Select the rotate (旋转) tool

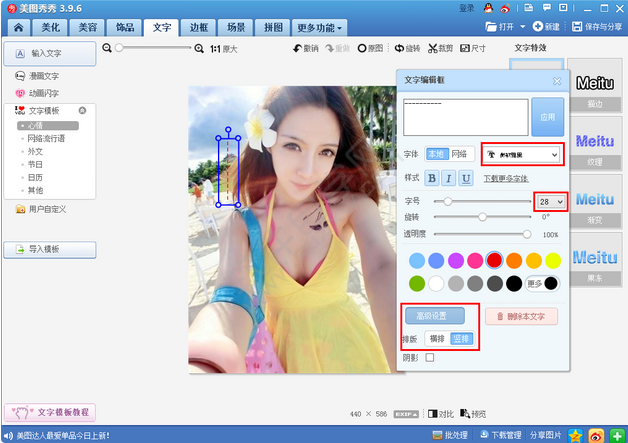(x=407, y=48)
